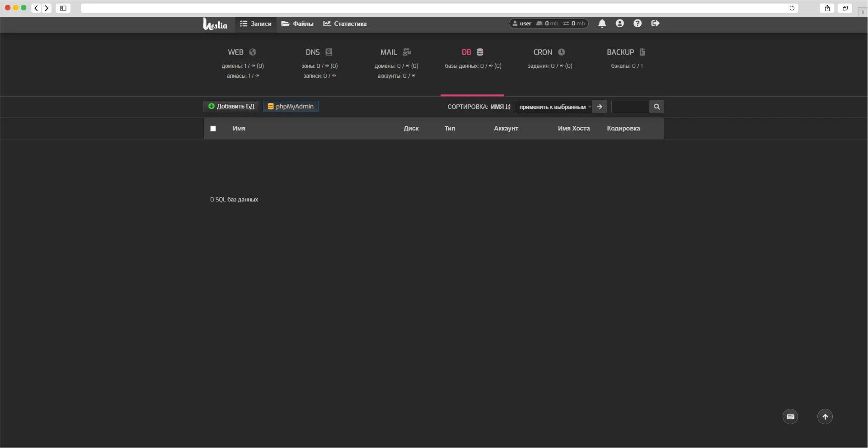Click the keyboard shortcuts round button
Image resolution: width=868 pixels, height=448 pixels.
790,416
